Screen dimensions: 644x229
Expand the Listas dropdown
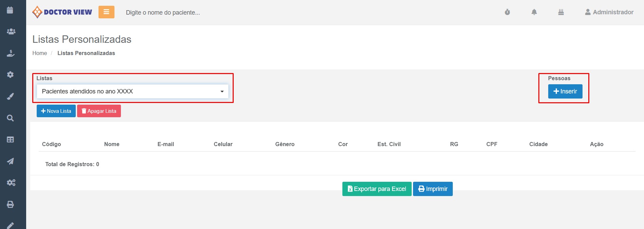[x=132, y=91]
